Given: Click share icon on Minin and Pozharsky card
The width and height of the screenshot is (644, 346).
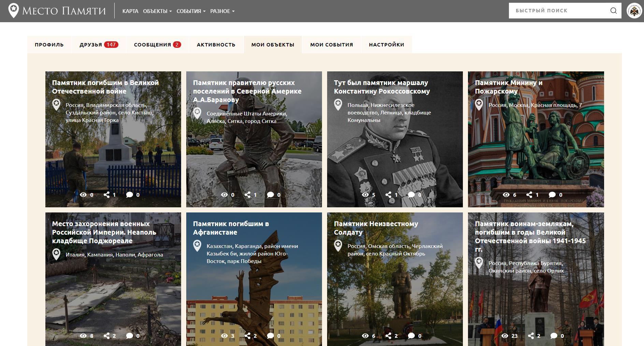Looking at the screenshot, I should [x=529, y=195].
